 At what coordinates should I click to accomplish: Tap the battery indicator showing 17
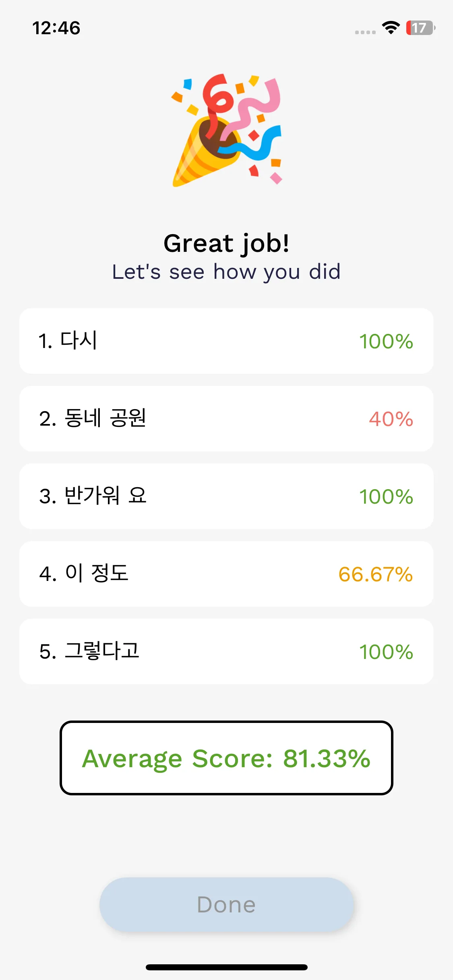[421, 28]
